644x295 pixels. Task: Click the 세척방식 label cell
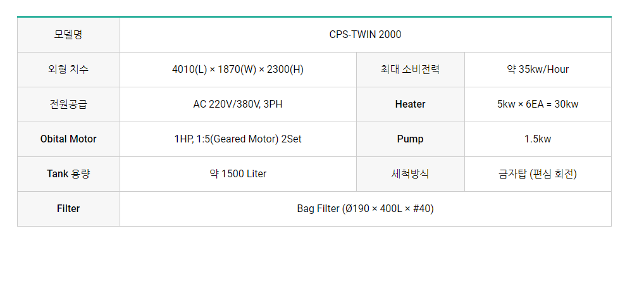coord(410,174)
